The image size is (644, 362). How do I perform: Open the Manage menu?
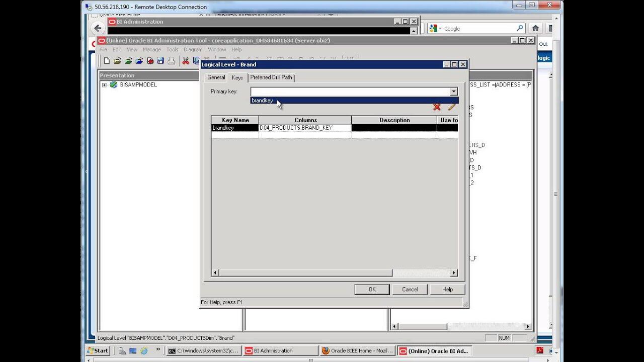pyautogui.click(x=151, y=49)
